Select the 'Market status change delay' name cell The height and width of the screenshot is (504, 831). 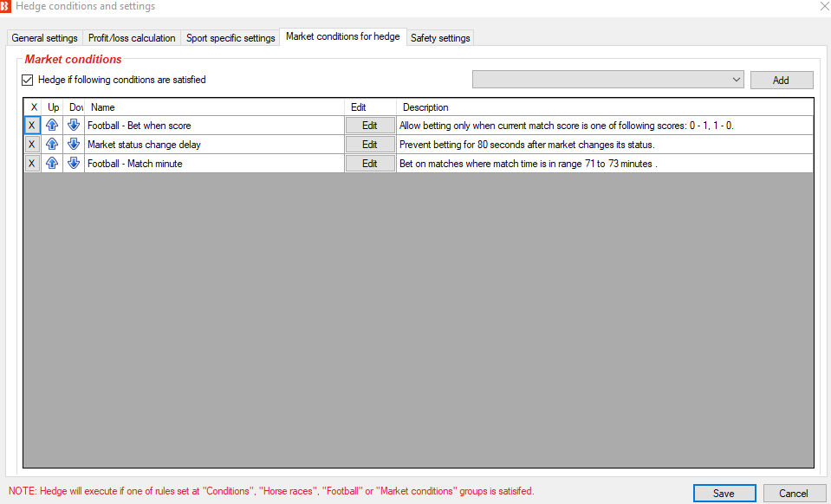click(214, 145)
